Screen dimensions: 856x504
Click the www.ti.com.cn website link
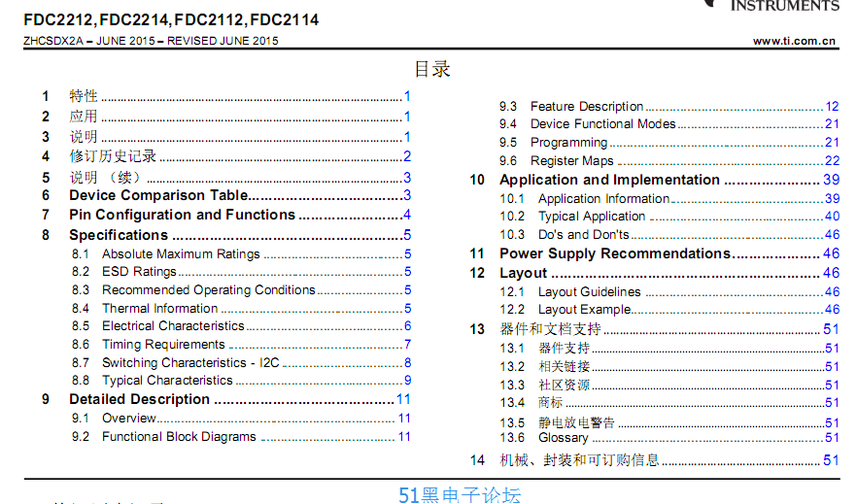tap(794, 41)
